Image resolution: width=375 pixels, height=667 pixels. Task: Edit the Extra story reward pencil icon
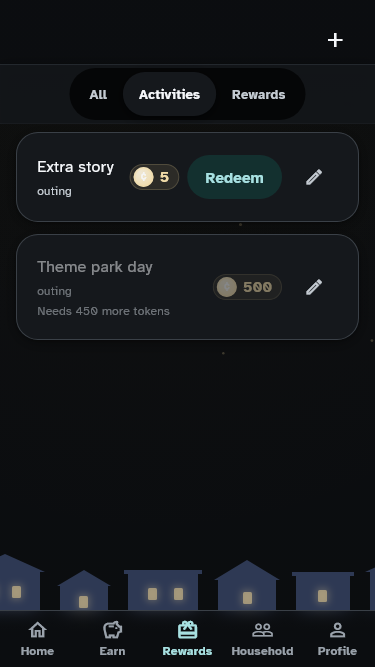[314, 177]
